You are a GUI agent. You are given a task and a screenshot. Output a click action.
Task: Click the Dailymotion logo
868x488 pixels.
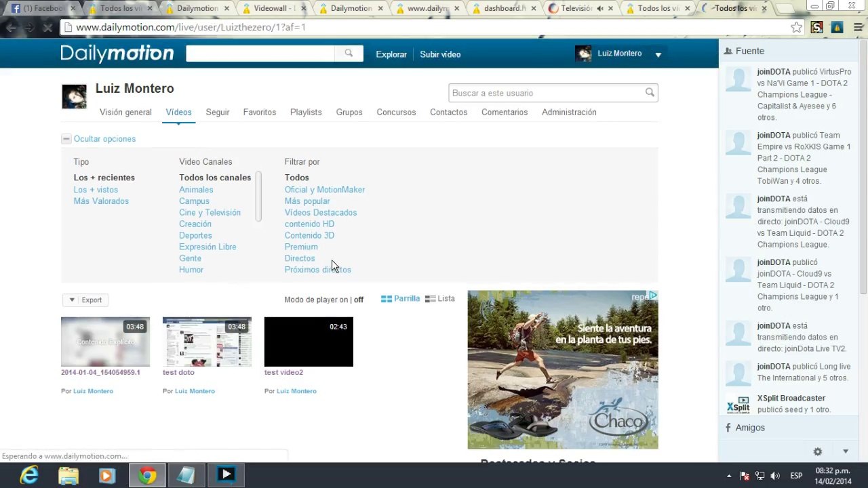[117, 54]
